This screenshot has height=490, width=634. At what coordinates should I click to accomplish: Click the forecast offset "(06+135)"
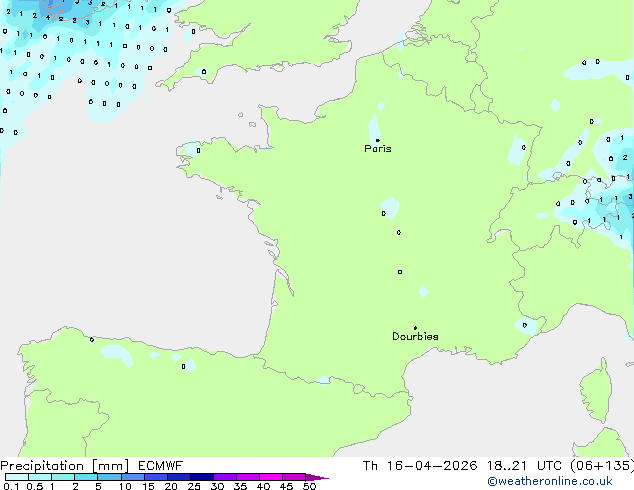[x=602, y=466]
